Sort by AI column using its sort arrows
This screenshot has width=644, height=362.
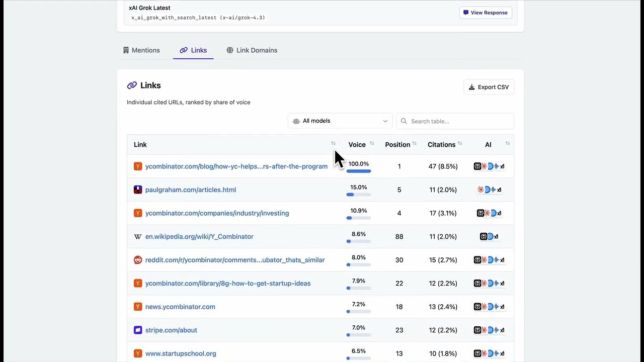tap(508, 144)
